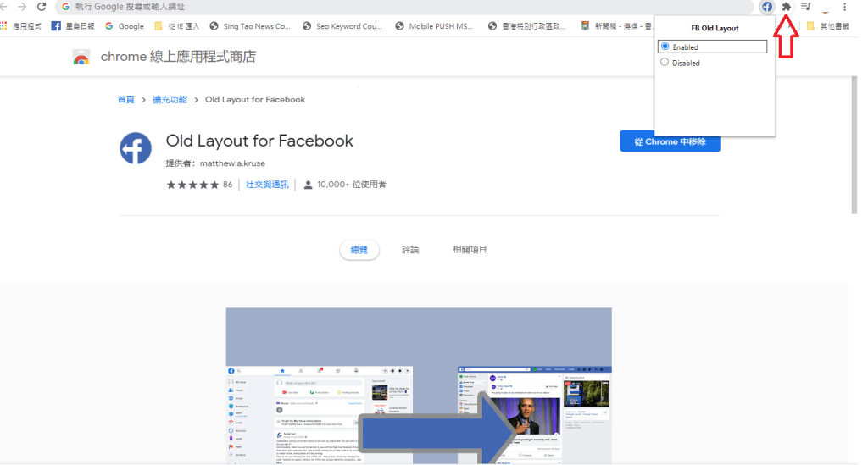Click the browser back arrow

4,7
